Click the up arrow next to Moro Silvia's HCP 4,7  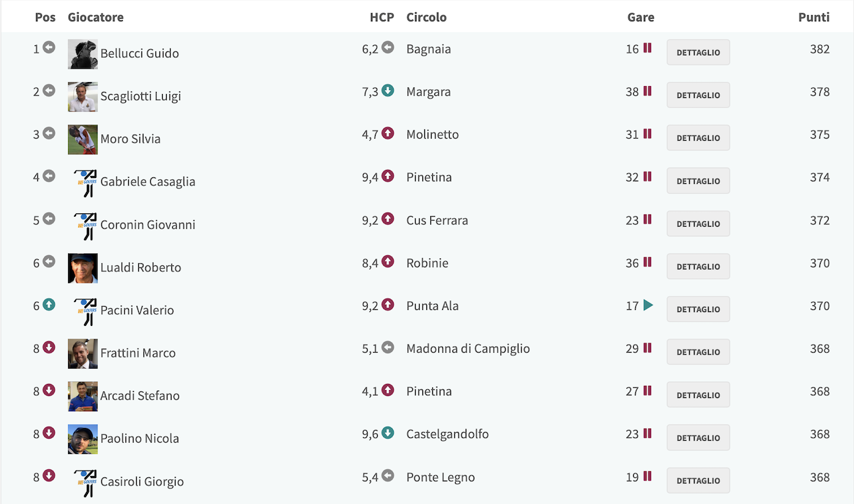pos(388,133)
